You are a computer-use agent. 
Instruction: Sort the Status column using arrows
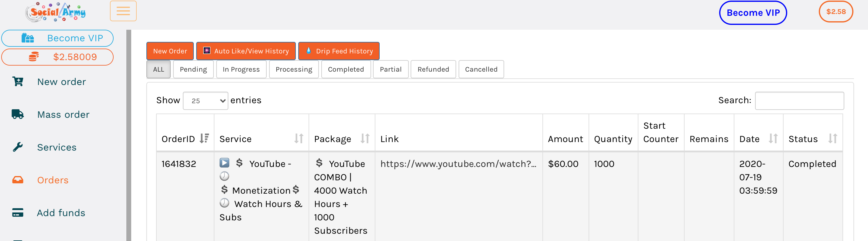tap(833, 138)
